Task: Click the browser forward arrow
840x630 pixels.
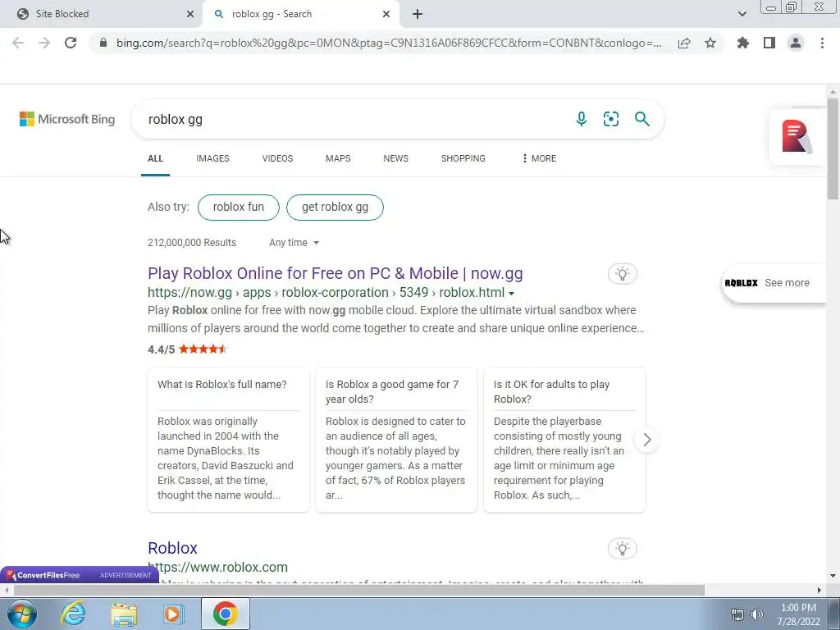Action: pyautogui.click(x=44, y=43)
